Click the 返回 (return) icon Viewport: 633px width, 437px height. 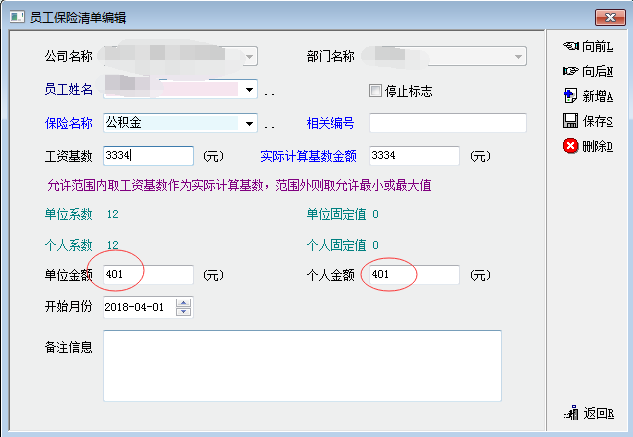coord(572,413)
